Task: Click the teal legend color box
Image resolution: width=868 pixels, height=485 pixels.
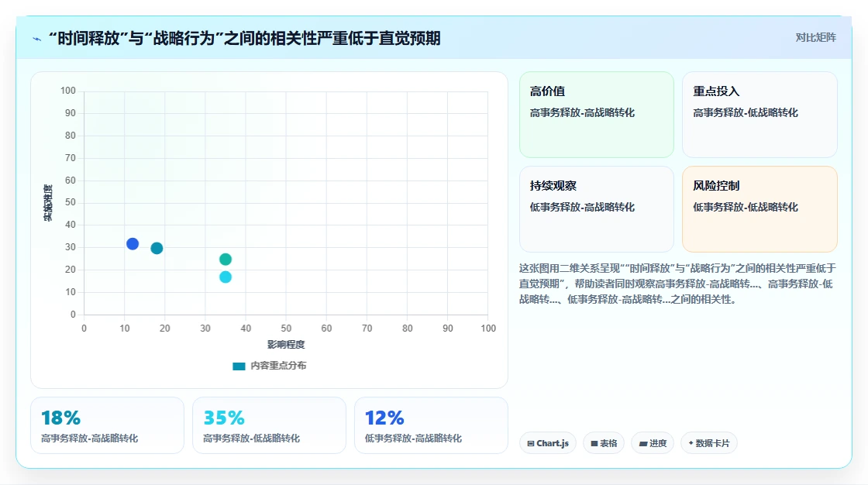Action: (x=239, y=366)
